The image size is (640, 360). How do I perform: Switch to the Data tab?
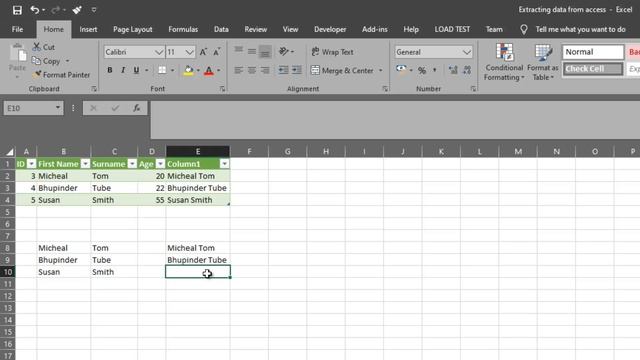[x=221, y=29]
